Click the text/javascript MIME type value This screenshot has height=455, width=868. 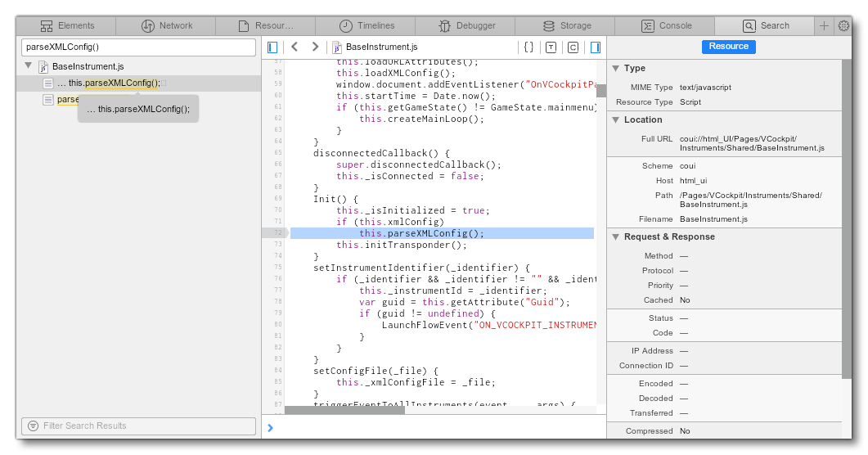pyautogui.click(x=705, y=88)
